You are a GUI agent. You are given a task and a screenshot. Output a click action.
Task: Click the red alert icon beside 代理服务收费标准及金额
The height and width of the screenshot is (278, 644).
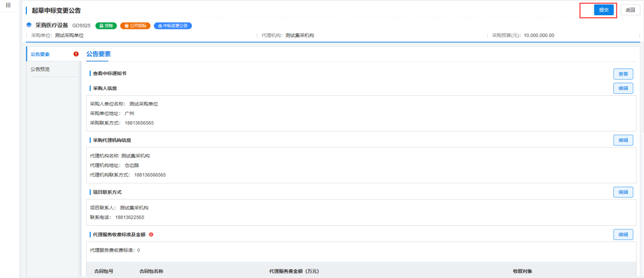coord(151,234)
